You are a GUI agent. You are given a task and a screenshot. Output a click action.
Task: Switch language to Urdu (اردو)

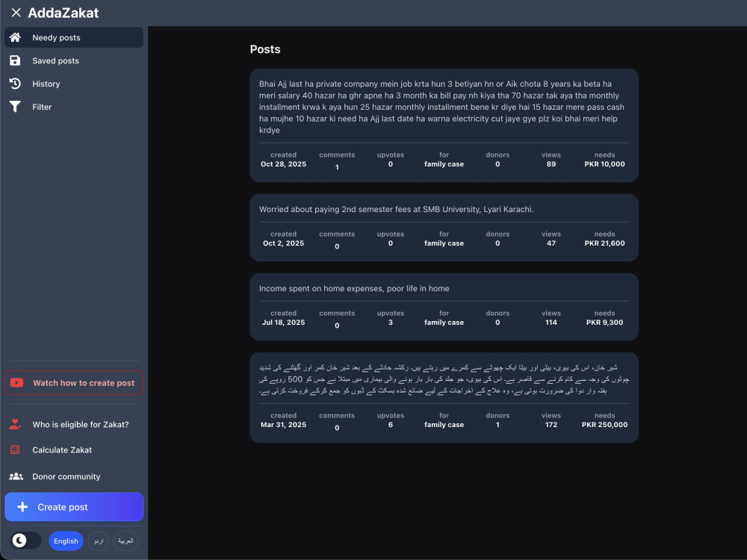pyautogui.click(x=98, y=541)
